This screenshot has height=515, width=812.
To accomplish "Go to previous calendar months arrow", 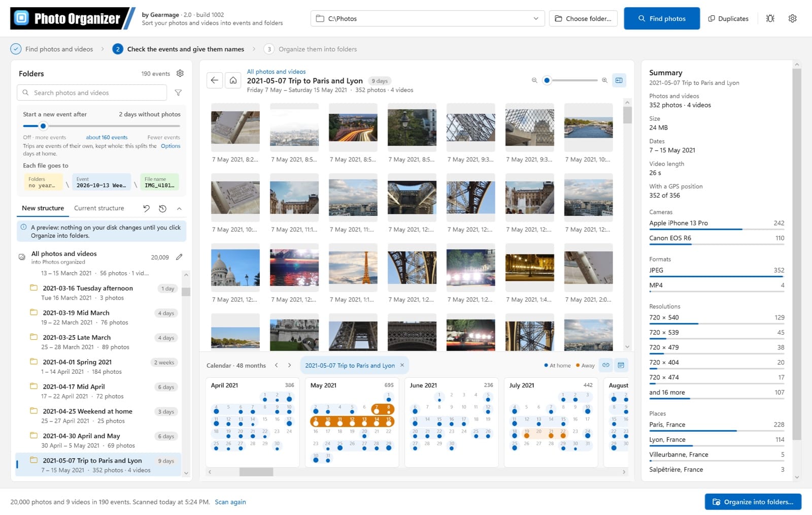I will pyautogui.click(x=276, y=365).
